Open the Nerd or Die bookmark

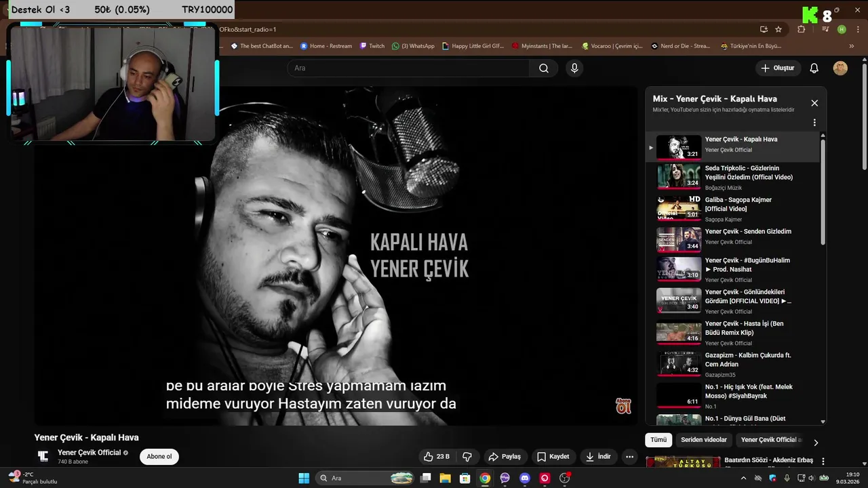tap(680, 46)
